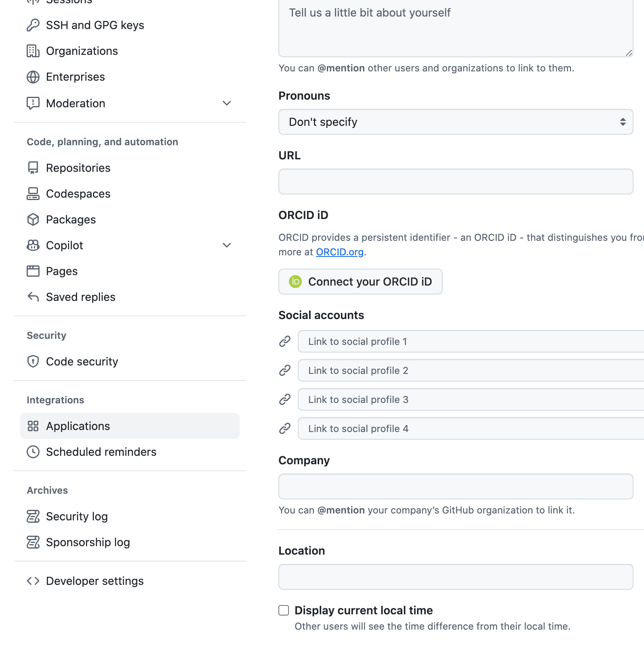Enable Display current local time checkbox
The width and height of the screenshot is (644, 647).
[x=284, y=610]
